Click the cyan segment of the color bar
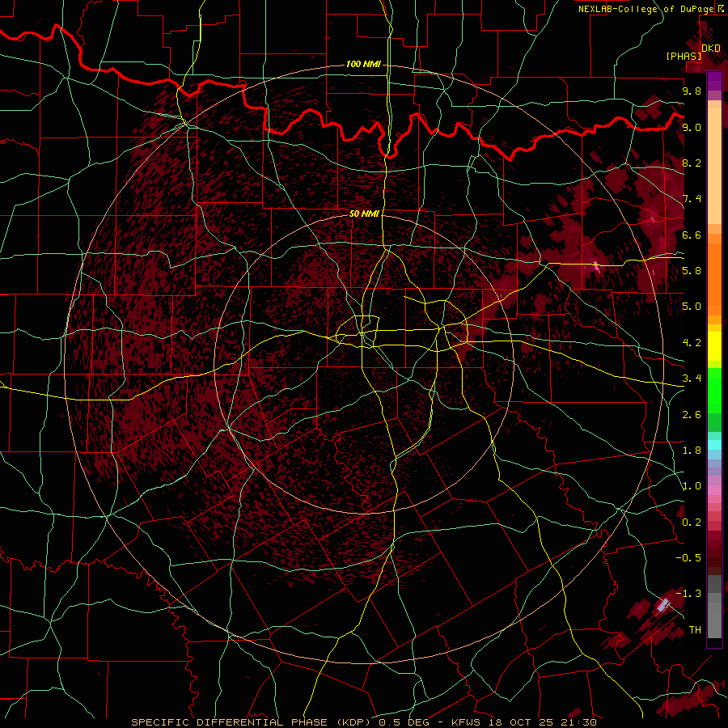Image resolution: width=728 pixels, height=728 pixels. tap(714, 445)
